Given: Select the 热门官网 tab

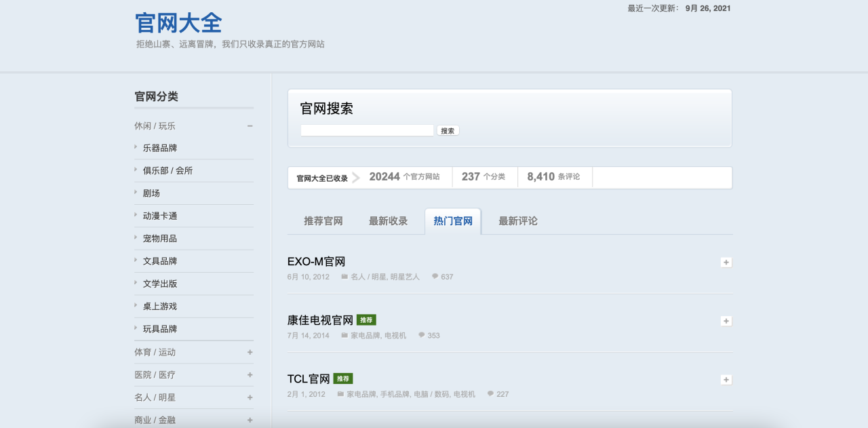Looking at the screenshot, I should click(453, 221).
